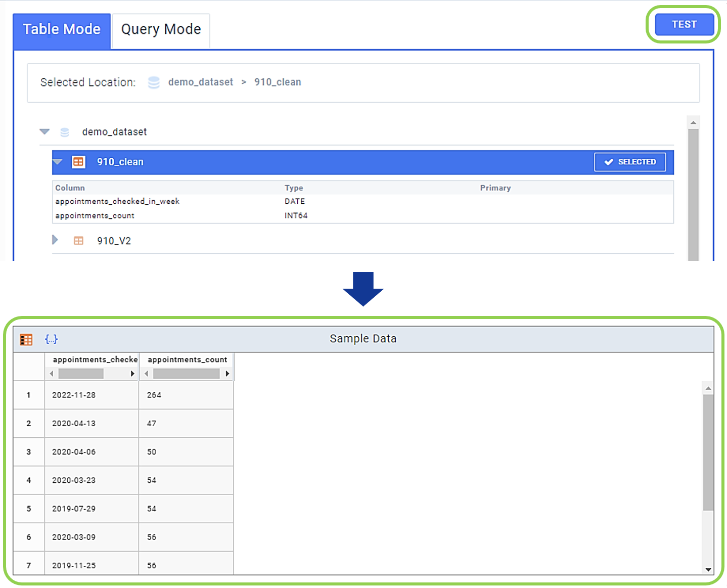
Task: Switch to Query Mode
Action: [x=160, y=29]
